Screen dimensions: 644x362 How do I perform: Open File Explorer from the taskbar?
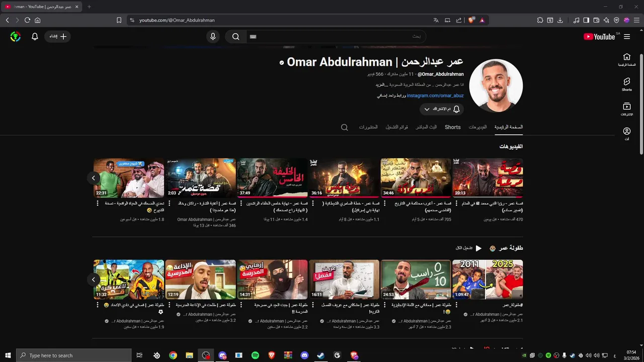pos(190,355)
